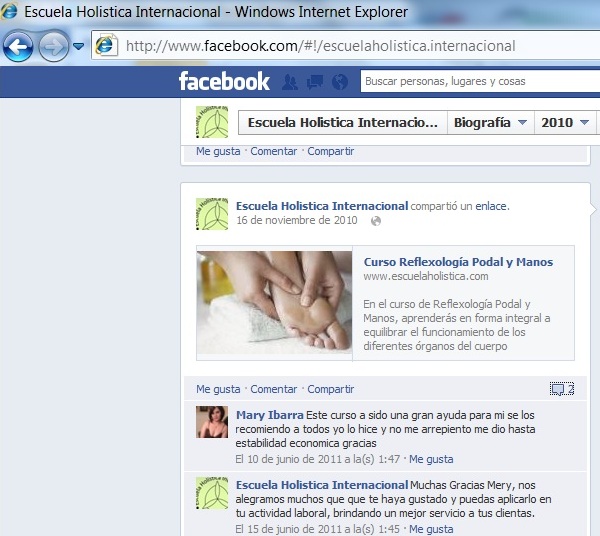Screen dimensions: 600x536
Task: Click Compartir on the top post
Action: point(331,152)
